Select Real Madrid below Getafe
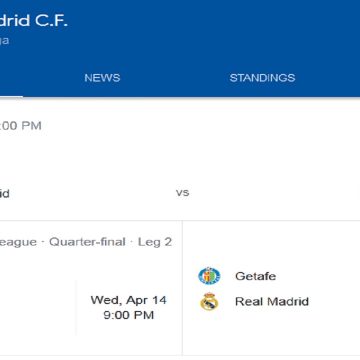 point(272,301)
